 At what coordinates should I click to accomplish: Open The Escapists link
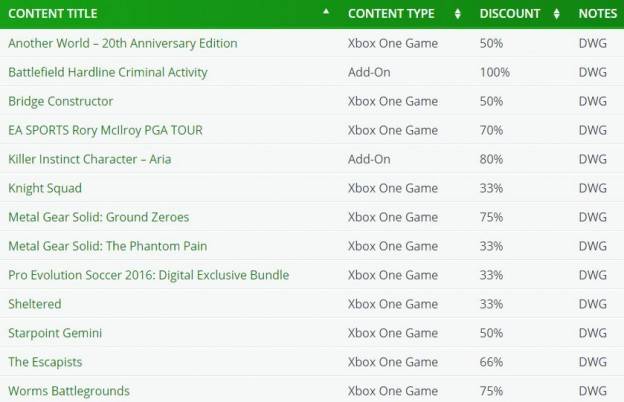45,362
